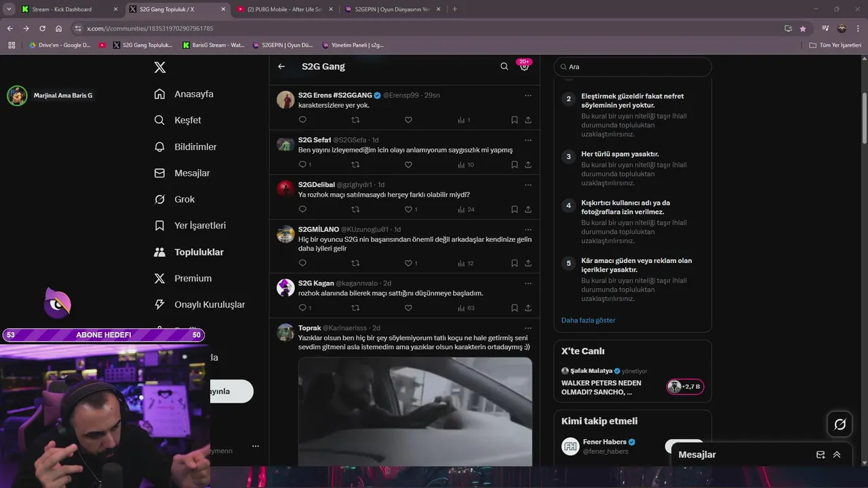Viewport: 868px width, 488px height.
Task: Open more options on S2GDelibal post
Action: pos(528,185)
